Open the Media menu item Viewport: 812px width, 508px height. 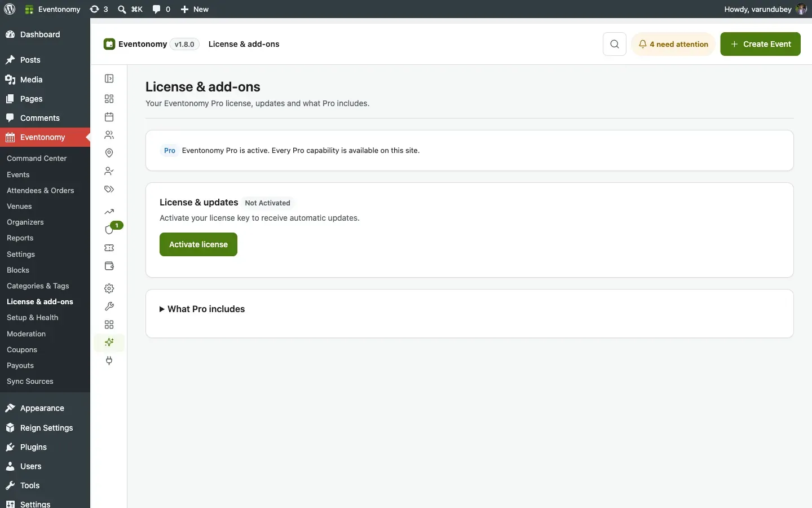45,80
